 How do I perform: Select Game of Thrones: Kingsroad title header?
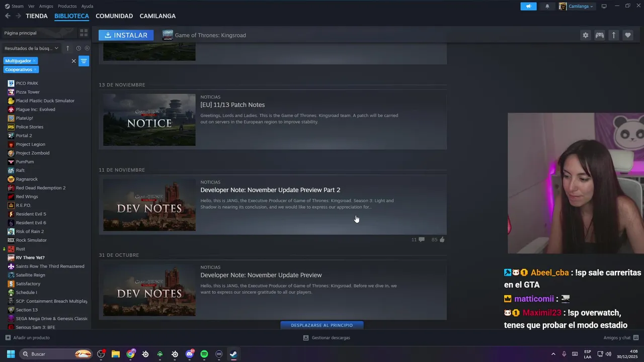(210, 35)
